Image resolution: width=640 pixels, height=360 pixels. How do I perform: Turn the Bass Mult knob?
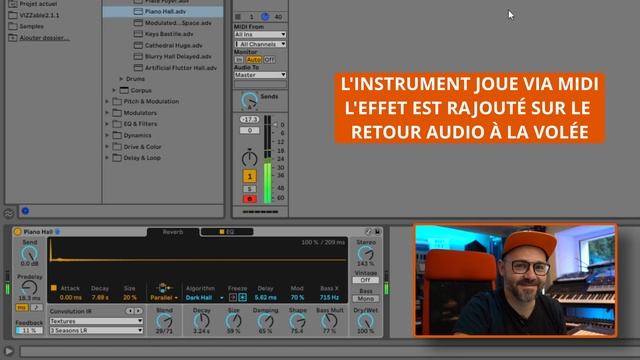[329, 321]
